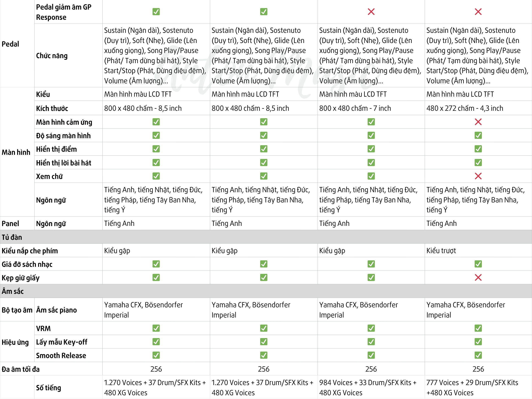Click the 800 x 480 chấm - 7 inch cell
The image size is (532, 399).
tap(355, 108)
